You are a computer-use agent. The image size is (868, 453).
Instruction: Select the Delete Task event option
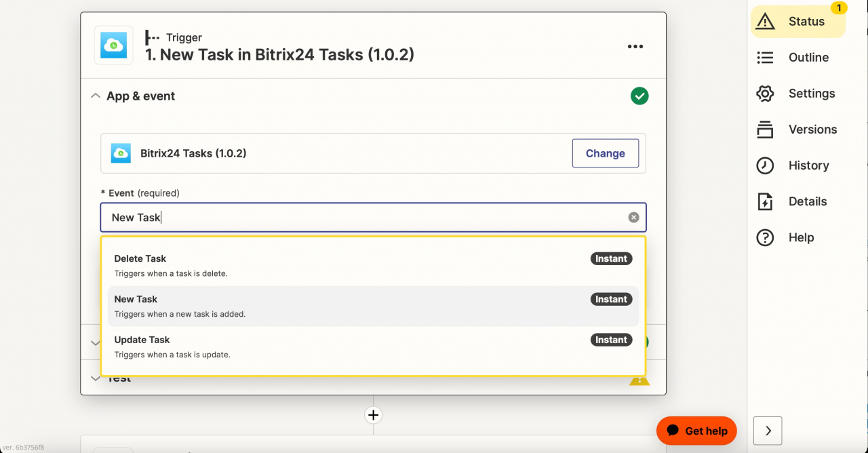coord(373,265)
